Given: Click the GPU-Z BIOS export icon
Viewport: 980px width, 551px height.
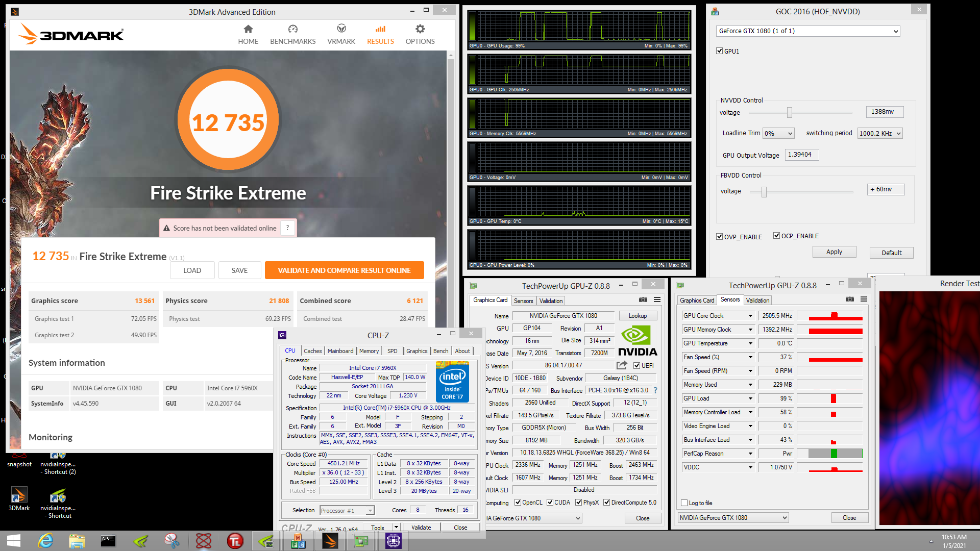Looking at the screenshot, I should (x=621, y=365).
